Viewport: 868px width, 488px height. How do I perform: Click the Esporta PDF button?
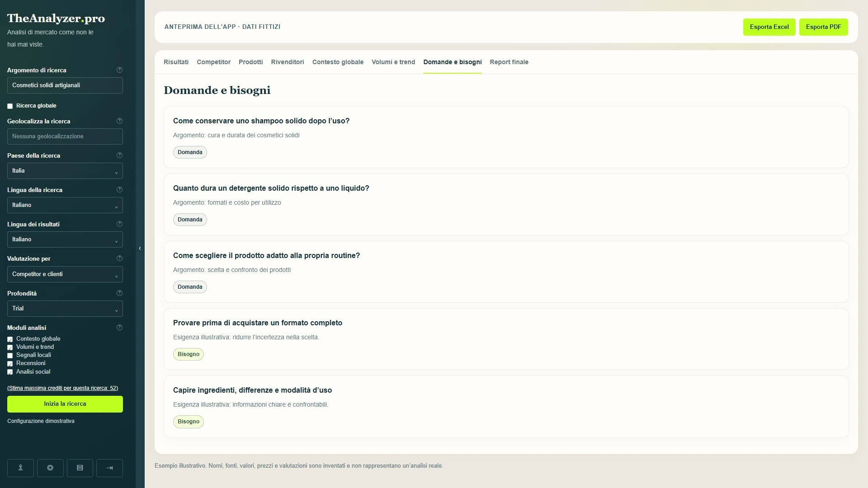pos(824,27)
